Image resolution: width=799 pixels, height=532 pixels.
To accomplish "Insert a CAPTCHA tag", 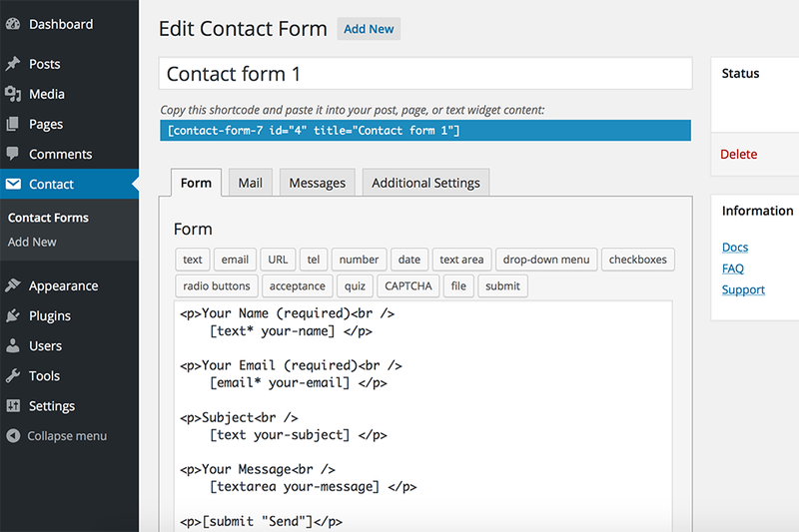I will [x=408, y=286].
